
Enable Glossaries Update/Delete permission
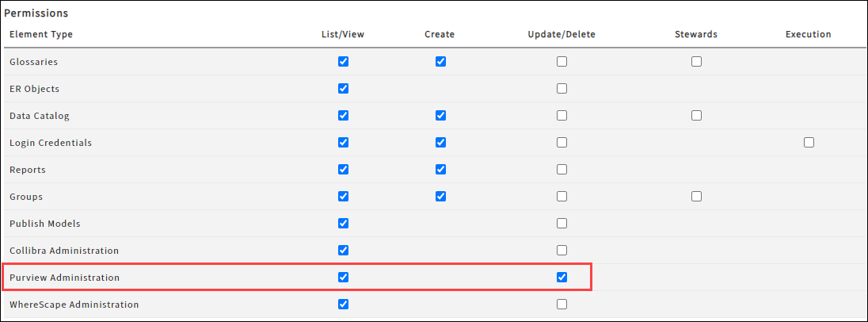click(x=562, y=62)
